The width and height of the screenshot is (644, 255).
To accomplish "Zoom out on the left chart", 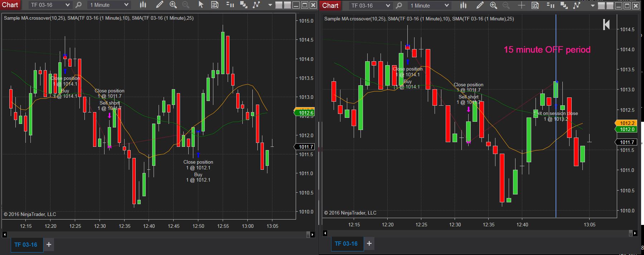I will [185, 5].
